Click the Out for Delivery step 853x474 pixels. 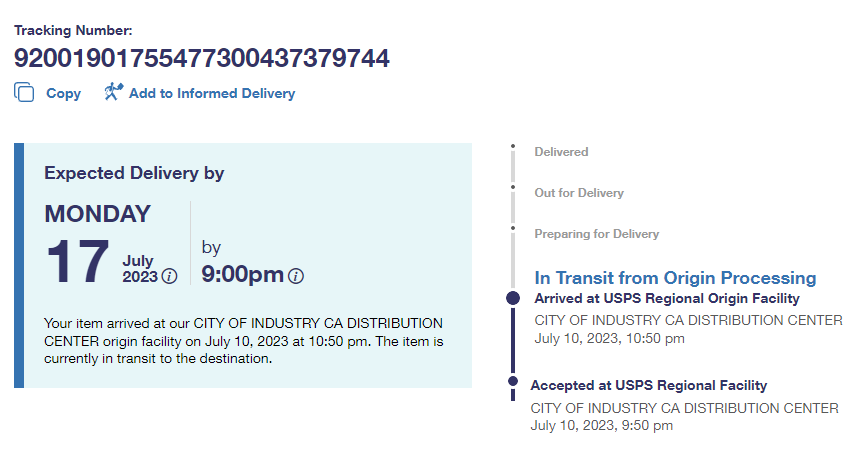(578, 193)
